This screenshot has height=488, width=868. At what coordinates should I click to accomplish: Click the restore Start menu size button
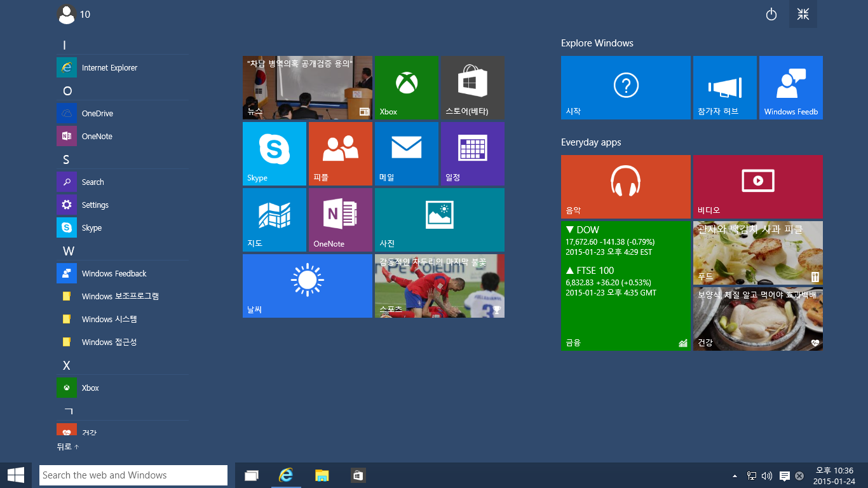(x=803, y=14)
